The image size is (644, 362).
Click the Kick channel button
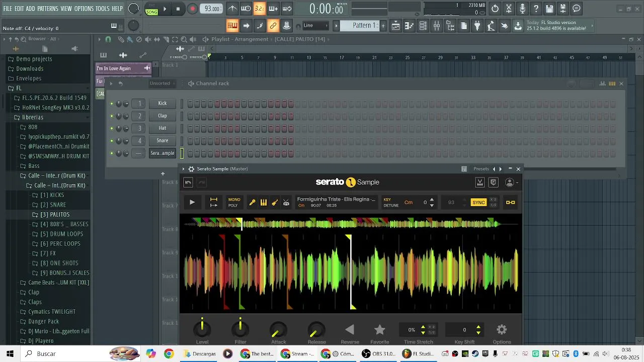(162, 104)
